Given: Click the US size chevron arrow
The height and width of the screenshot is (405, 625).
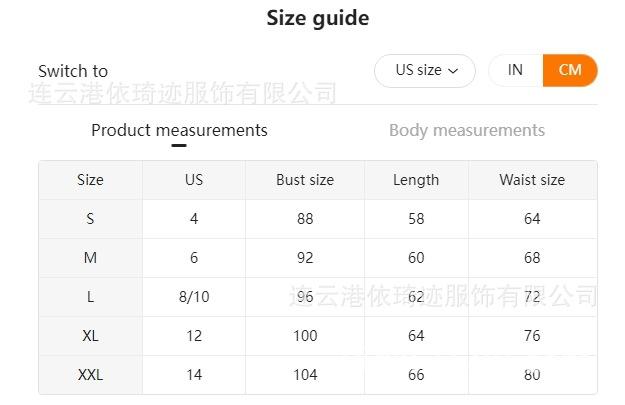Looking at the screenshot, I should 454,71.
